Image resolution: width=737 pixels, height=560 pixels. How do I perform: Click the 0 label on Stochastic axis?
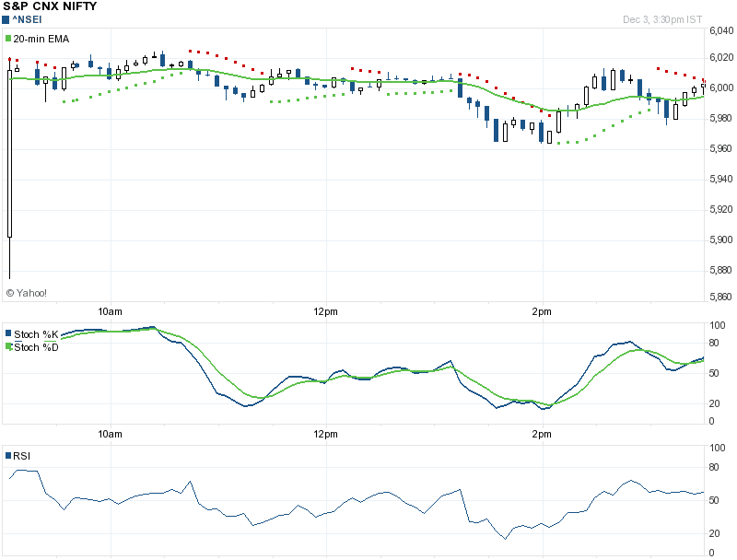(x=711, y=422)
